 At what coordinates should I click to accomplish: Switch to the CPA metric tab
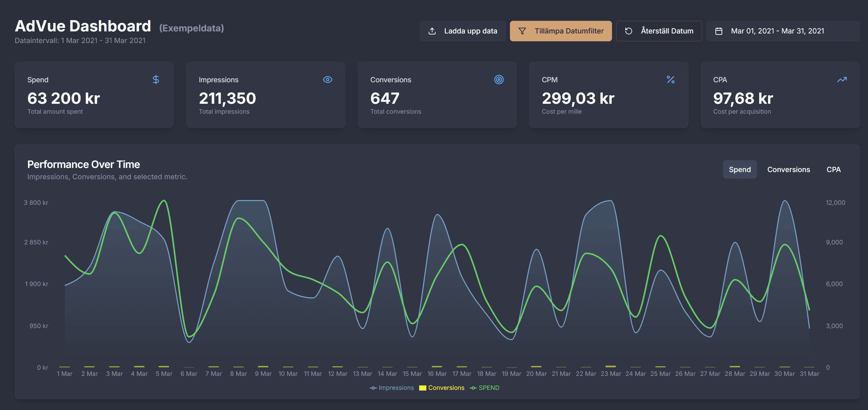click(x=834, y=169)
